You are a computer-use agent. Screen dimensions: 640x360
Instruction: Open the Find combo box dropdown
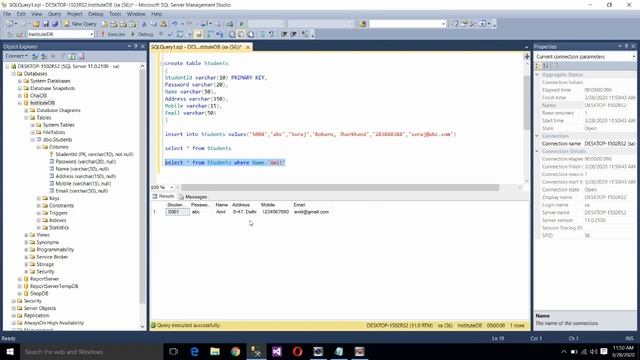pyautogui.click(x=443, y=24)
